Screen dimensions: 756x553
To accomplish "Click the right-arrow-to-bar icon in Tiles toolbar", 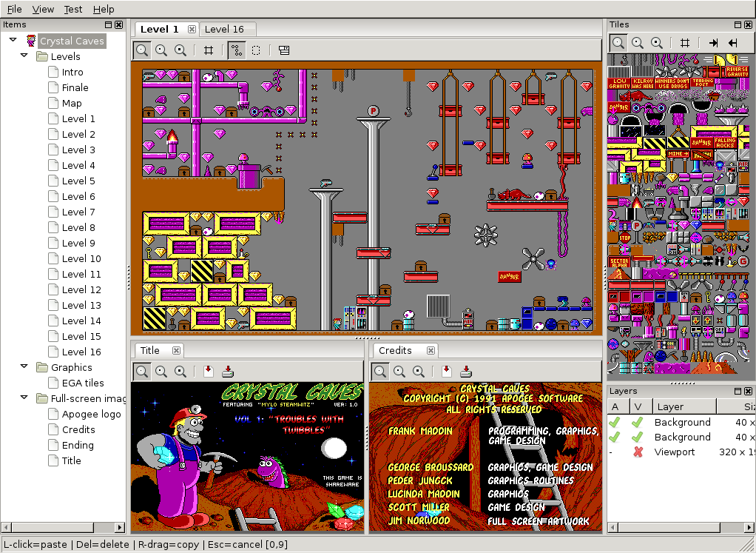I will (713, 42).
